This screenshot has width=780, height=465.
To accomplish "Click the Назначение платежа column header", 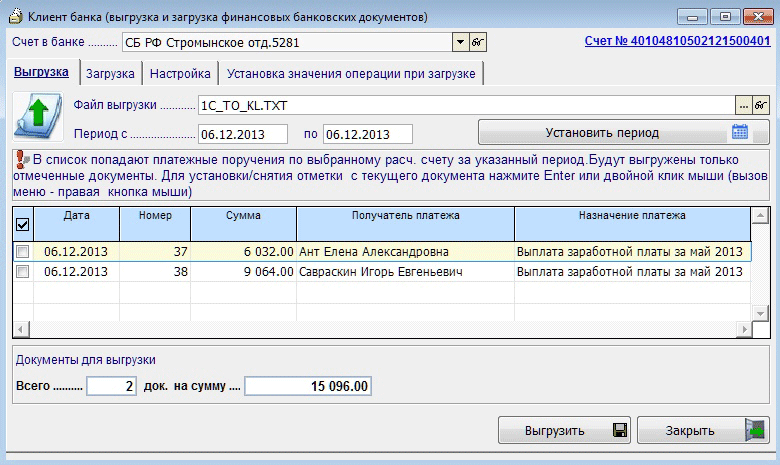I will point(632,224).
